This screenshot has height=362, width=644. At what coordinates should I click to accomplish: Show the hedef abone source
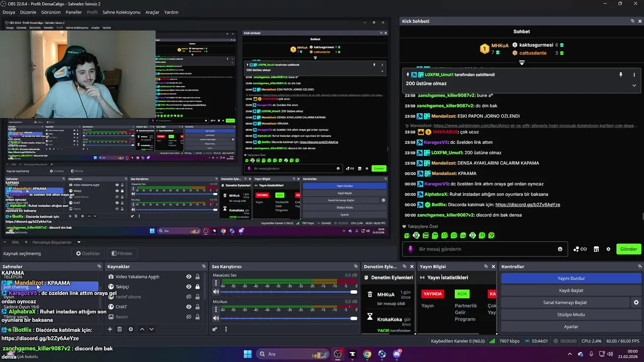(x=189, y=297)
